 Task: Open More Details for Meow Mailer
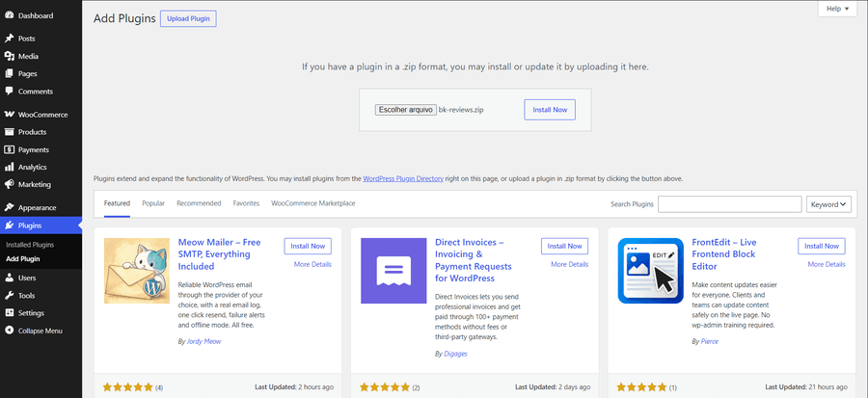(x=312, y=264)
